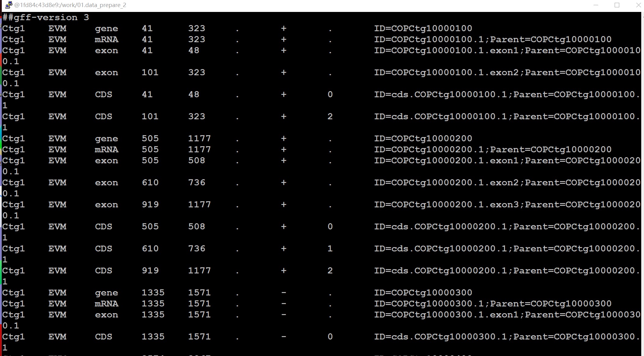The width and height of the screenshot is (644, 356).
Task: Maximize the PuTTY terminal window
Action: (x=617, y=5)
